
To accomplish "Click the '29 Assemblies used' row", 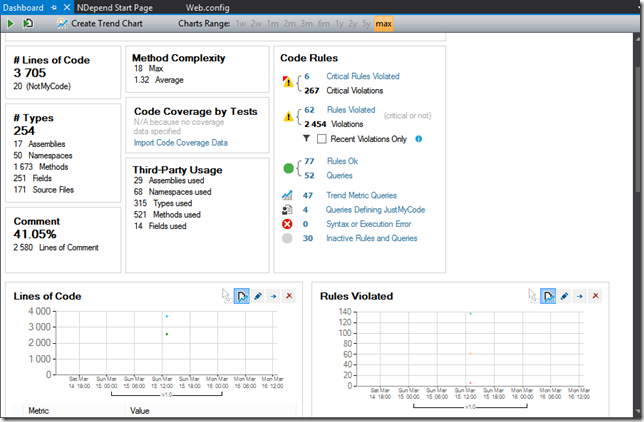I will pos(169,180).
